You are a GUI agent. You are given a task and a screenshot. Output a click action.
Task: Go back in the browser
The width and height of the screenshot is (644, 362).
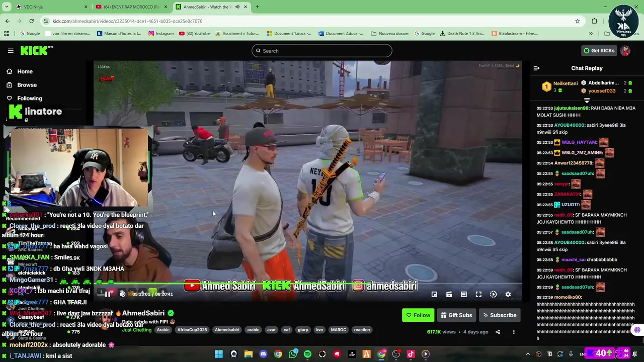coord(7,21)
